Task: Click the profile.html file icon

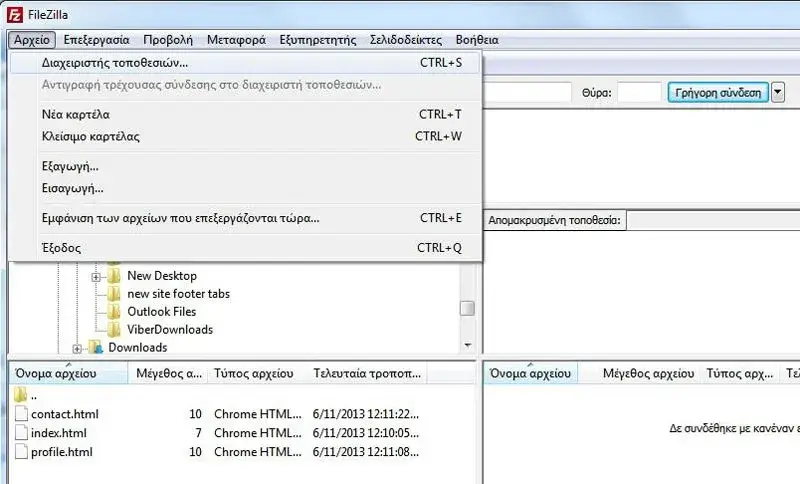Action: pyautogui.click(x=21, y=451)
